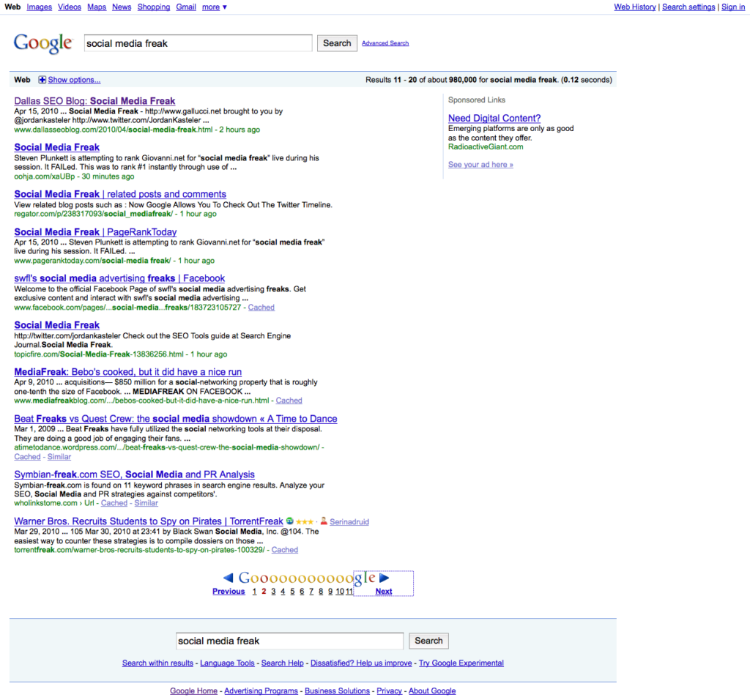Open News from top navigation
Image resolution: width=750 pixels, height=700 pixels.
pyautogui.click(x=122, y=7)
